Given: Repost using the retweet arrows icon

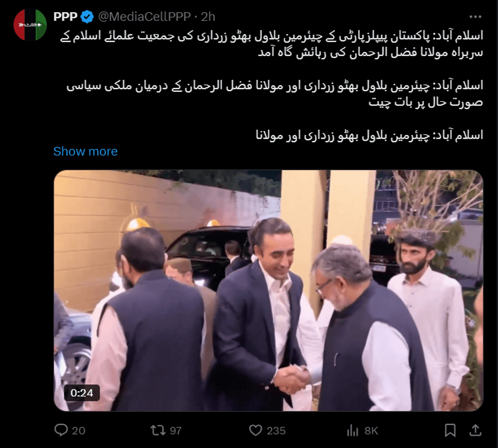Looking at the screenshot, I should coord(158,430).
